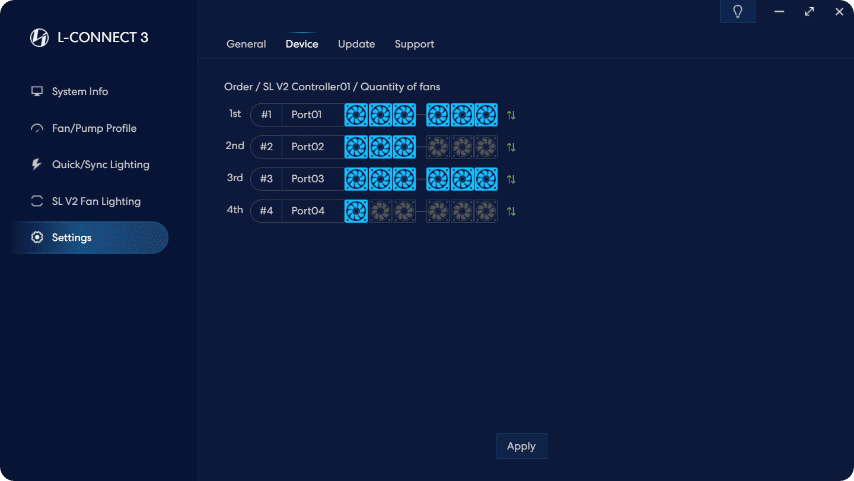Image resolution: width=854 pixels, height=481 pixels.
Task: Disable third fan on Port03
Action: (404, 179)
